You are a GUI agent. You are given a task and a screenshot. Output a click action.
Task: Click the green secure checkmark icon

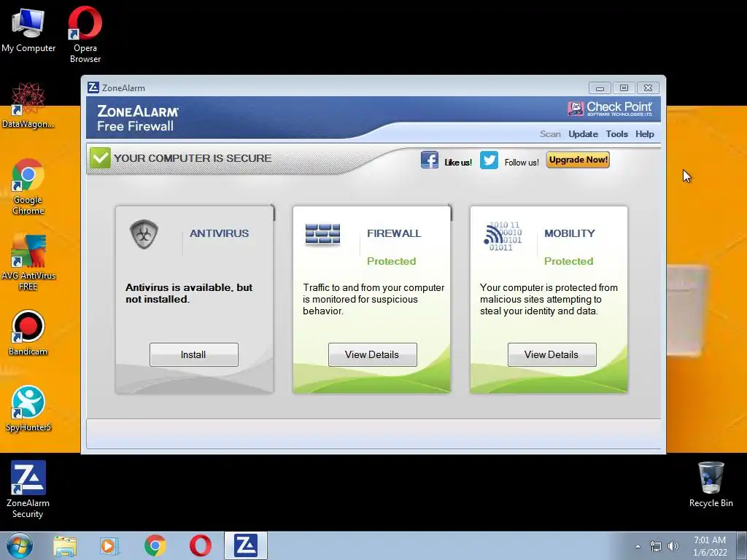click(x=100, y=157)
